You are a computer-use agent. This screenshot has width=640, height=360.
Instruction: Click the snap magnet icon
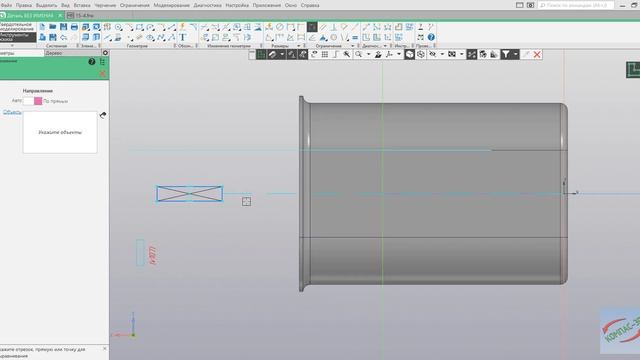[272, 54]
